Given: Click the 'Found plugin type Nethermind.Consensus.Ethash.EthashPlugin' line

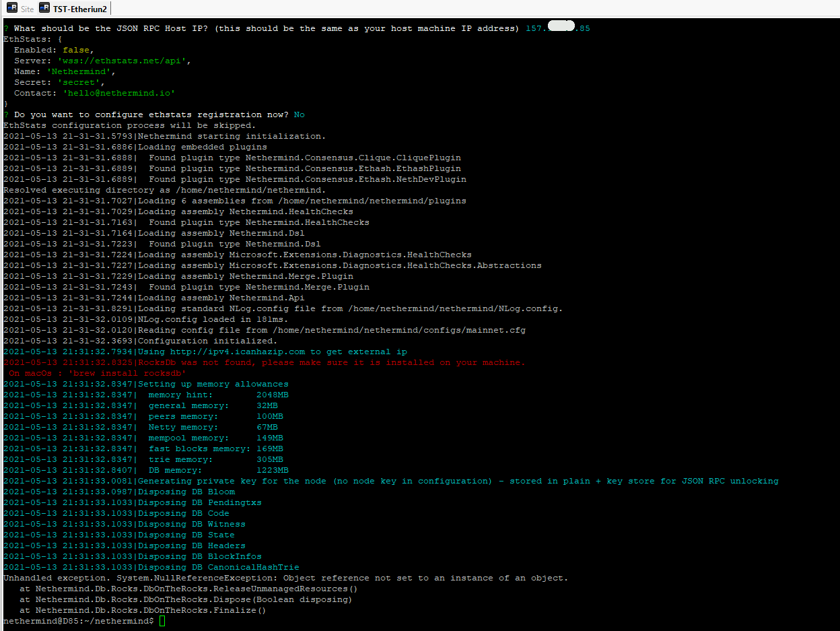Looking at the screenshot, I should tap(232, 168).
